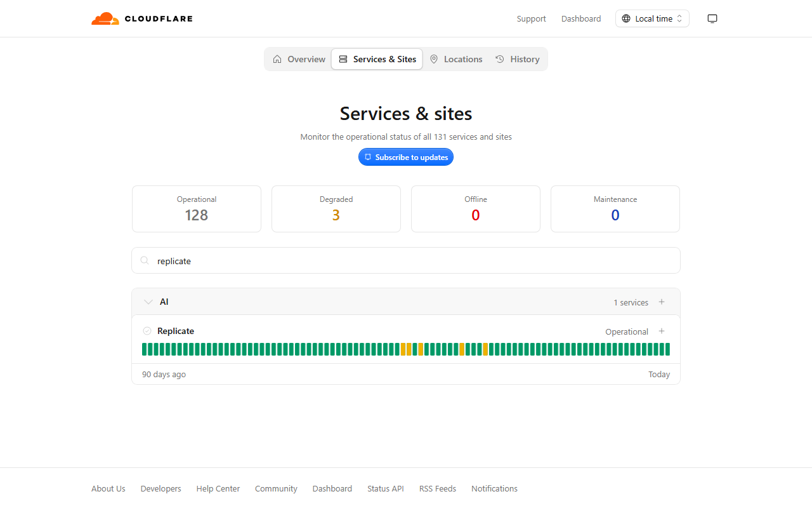Collapse the AI group chevron
The width and height of the screenshot is (812, 508).
pyautogui.click(x=148, y=302)
